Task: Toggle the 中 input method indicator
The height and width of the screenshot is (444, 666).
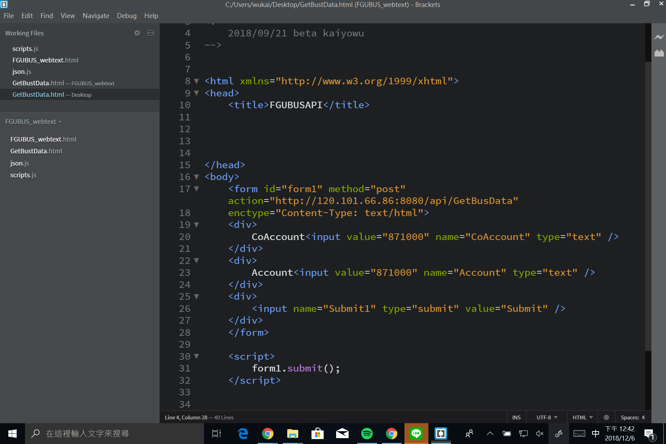Action: [595, 433]
